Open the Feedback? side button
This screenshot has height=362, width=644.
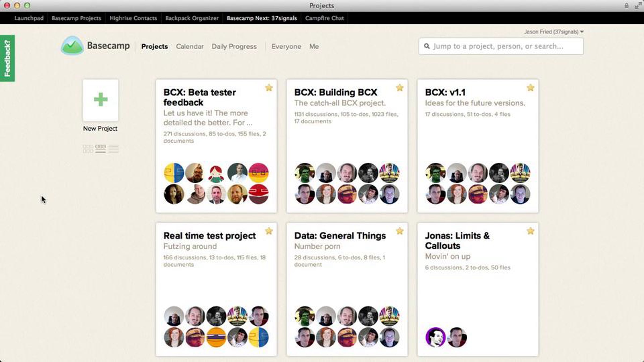point(8,58)
